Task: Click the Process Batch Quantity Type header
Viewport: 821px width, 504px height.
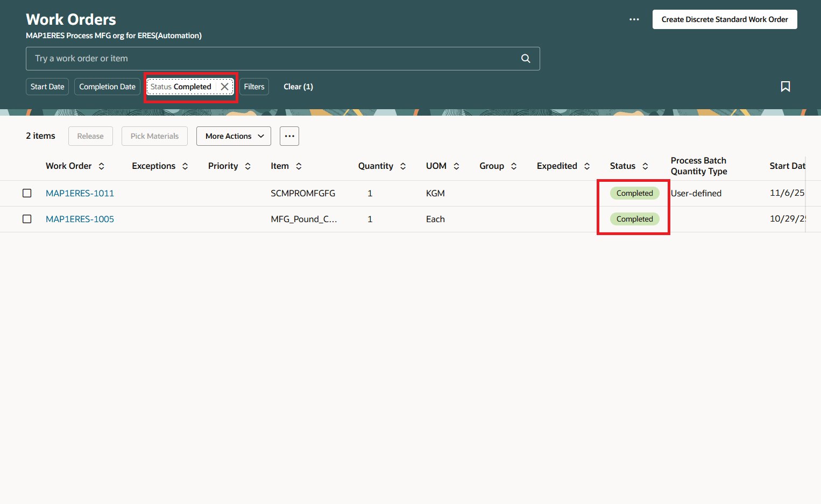Action: click(x=699, y=166)
